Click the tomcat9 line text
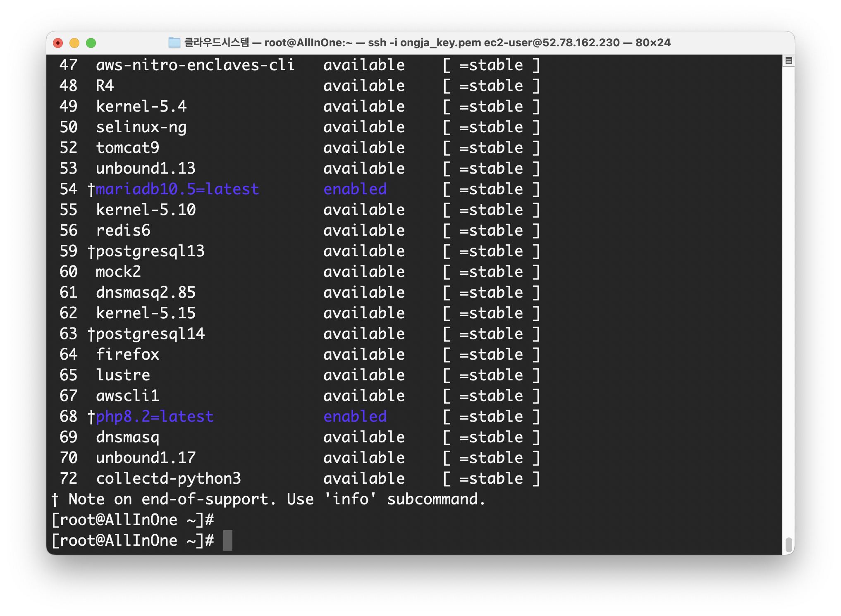The image size is (841, 616). click(x=127, y=148)
